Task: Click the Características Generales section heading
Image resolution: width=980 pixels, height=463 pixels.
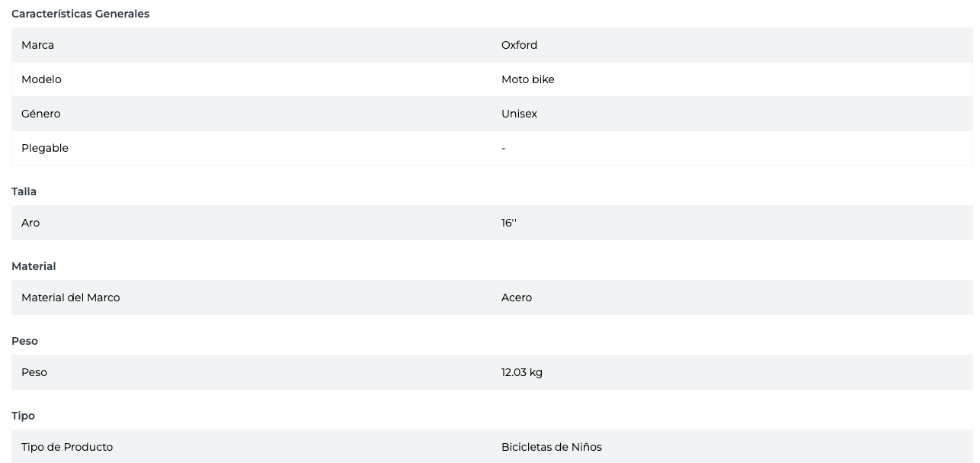Action: (x=80, y=14)
